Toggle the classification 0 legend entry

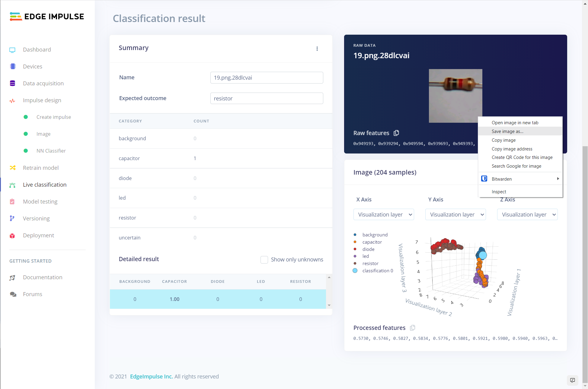tap(373, 270)
